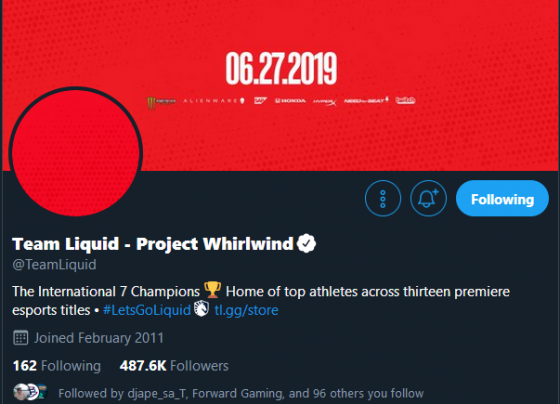Click the trophy emoji in the bio
This screenshot has width=560, height=404.
[212, 290]
